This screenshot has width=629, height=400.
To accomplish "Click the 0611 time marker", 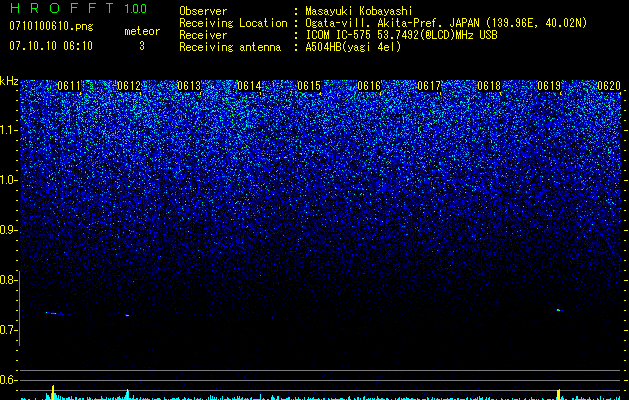I will pos(69,86).
